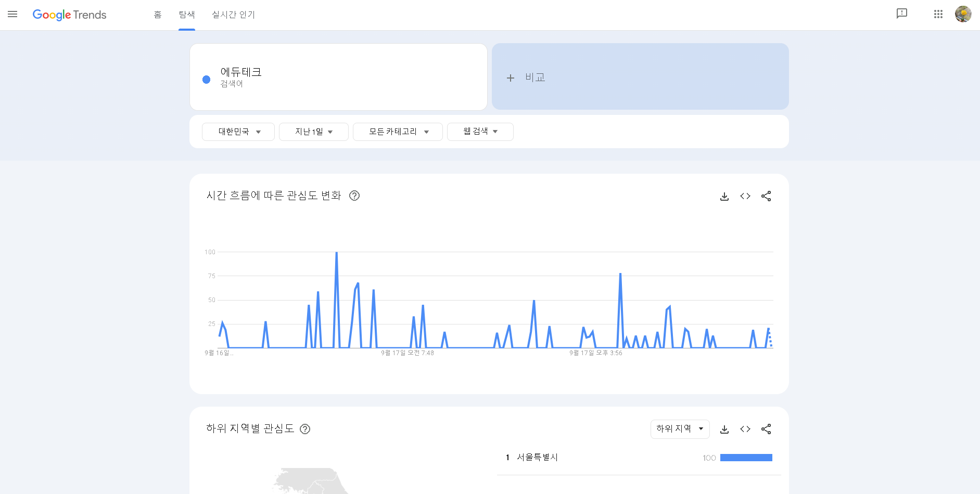Click the Google Trends logo
The height and width of the screenshot is (494, 980).
[69, 15]
